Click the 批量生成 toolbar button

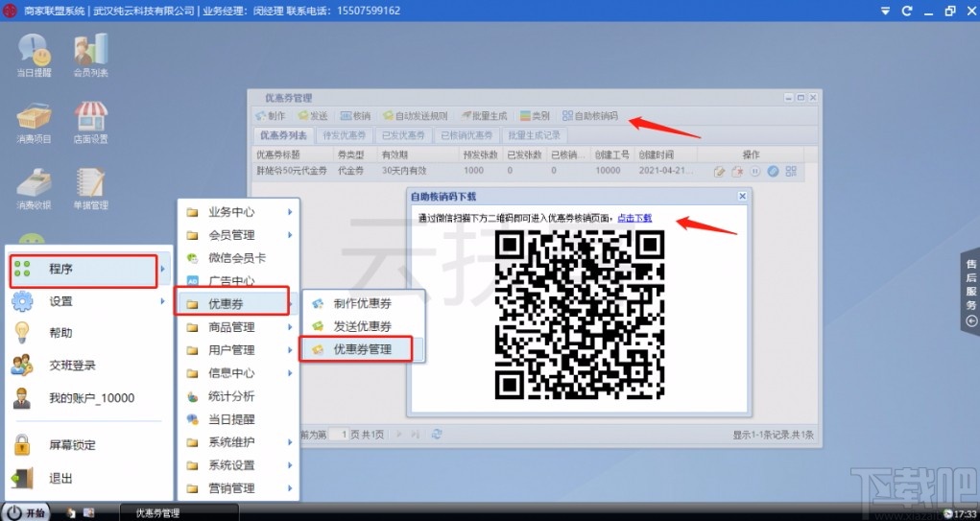[x=484, y=115]
